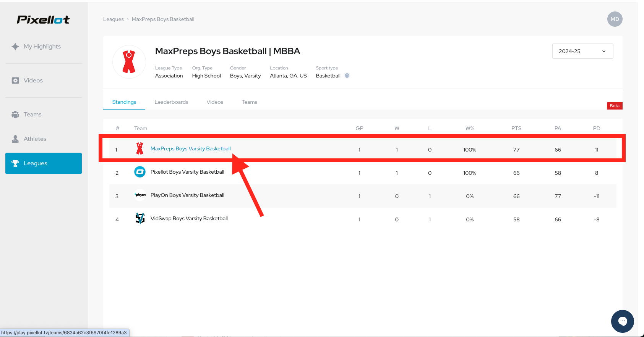This screenshot has height=337, width=644.
Task: Click the Beta badge
Action: (x=615, y=106)
